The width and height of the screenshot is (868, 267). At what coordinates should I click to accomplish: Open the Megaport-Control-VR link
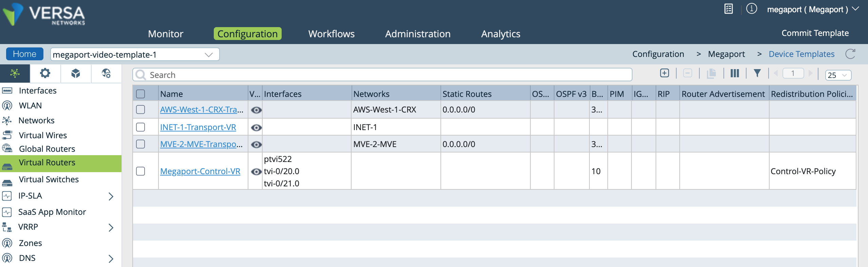tap(200, 171)
